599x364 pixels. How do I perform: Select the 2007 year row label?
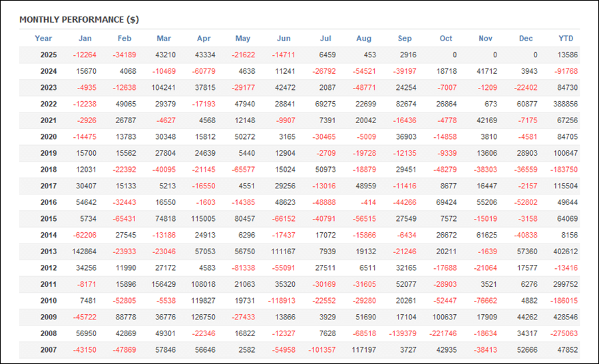click(49, 349)
